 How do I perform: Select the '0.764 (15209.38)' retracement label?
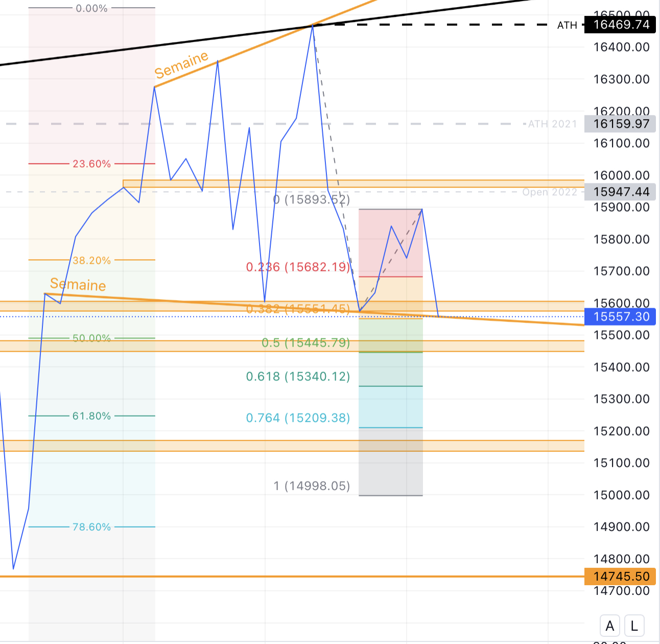tap(298, 418)
